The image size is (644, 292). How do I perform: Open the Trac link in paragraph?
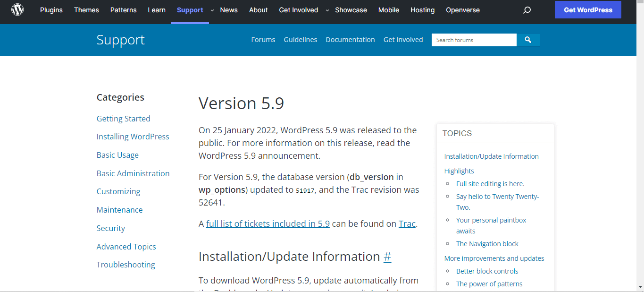[x=407, y=224]
